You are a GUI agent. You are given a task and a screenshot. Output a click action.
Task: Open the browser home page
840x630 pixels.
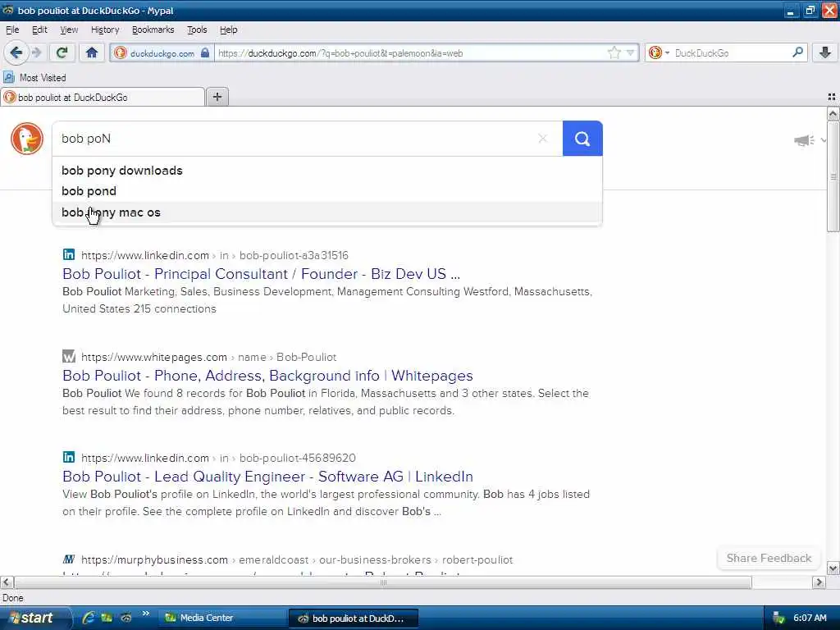click(92, 52)
